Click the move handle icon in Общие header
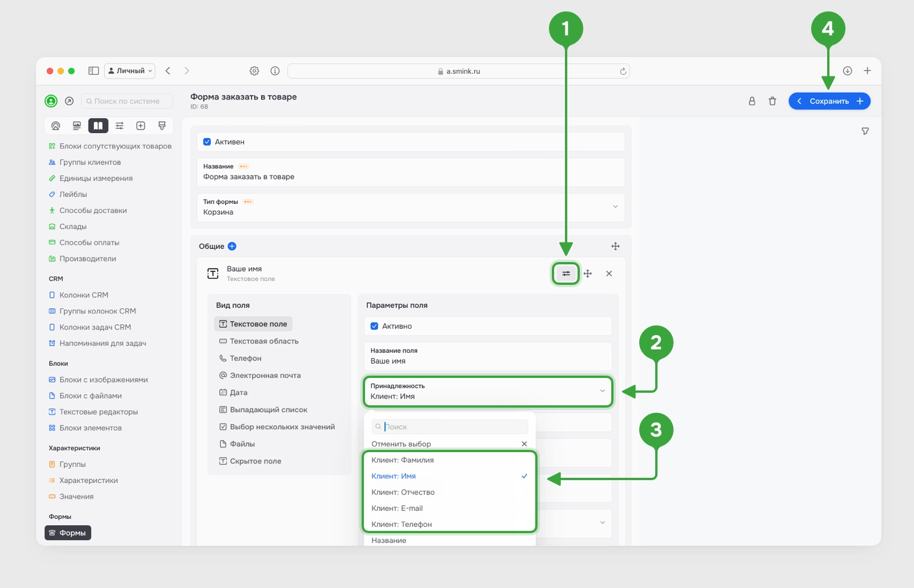 (x=615, y=246)
